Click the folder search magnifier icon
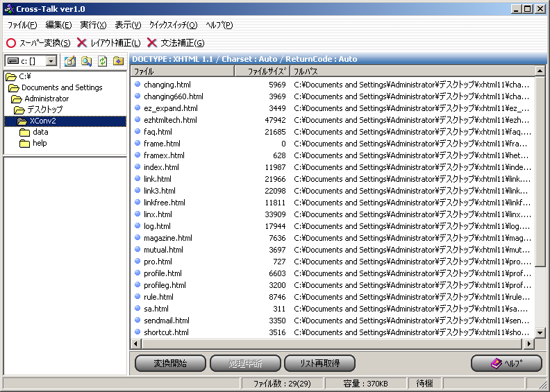The height and width of the screenshot is (392, 550). coord(86,61)
